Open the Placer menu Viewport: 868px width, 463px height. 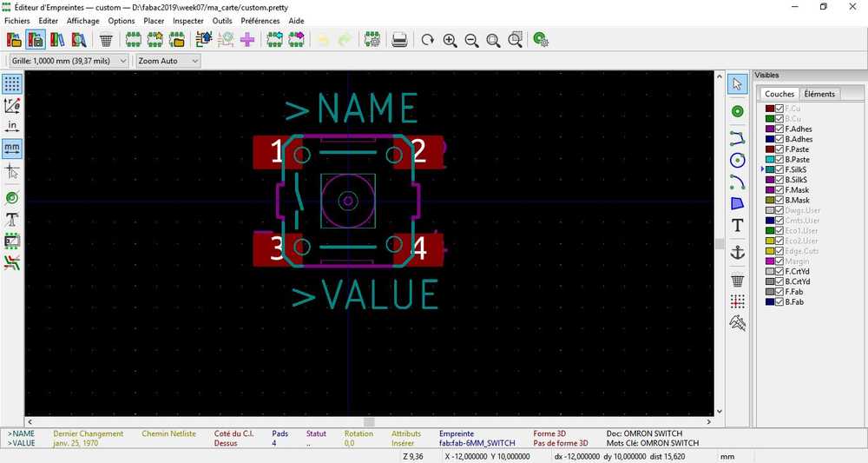(154, 21)
